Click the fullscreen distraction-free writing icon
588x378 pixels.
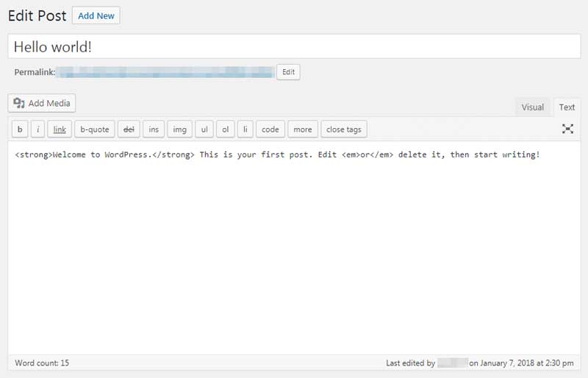[x=567, y=129]
